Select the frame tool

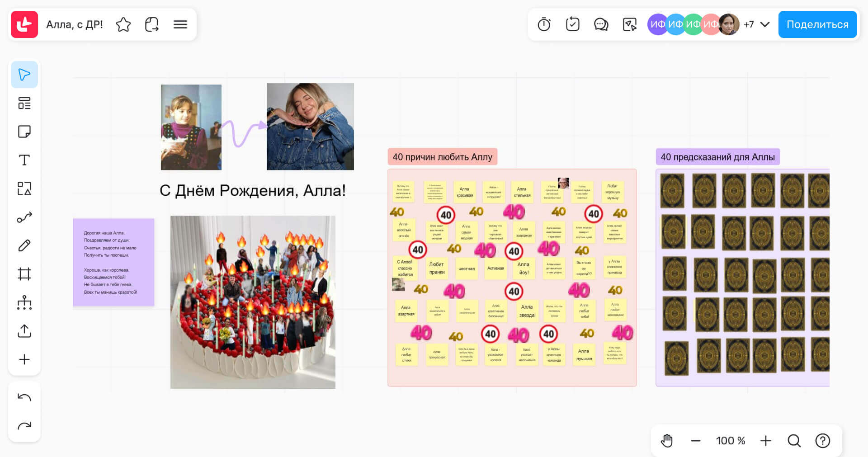tap(24, 274)
